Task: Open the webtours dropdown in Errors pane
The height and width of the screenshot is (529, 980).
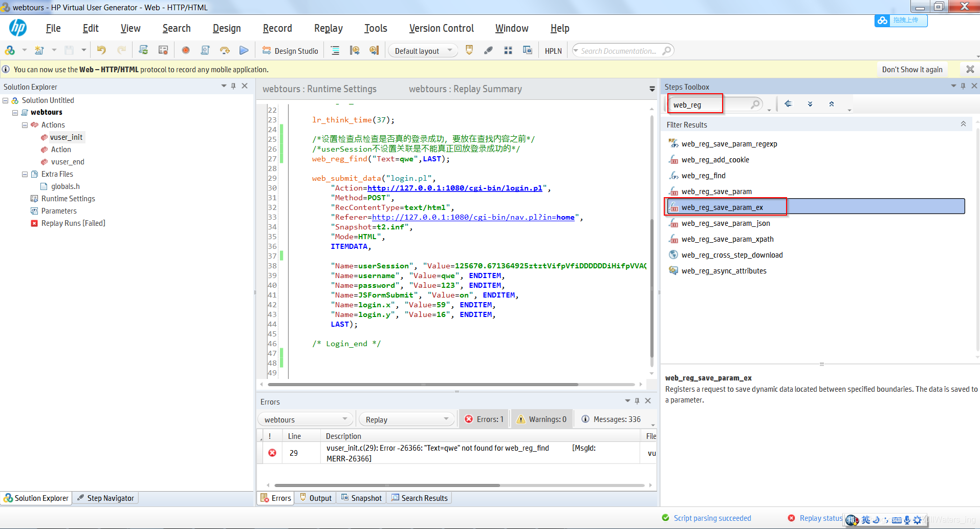Action: pyautogui.click(x=306, y=419)
